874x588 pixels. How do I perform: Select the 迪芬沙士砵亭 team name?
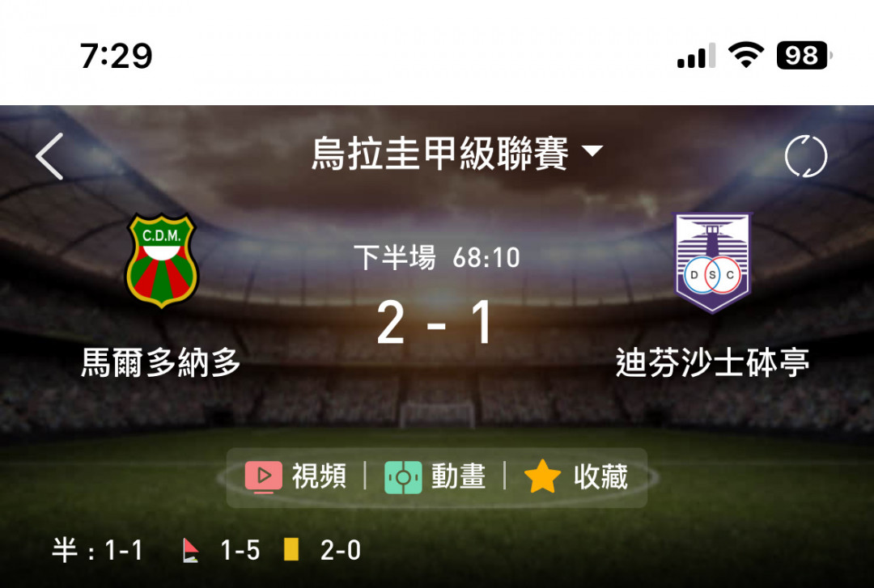(712, 363)
